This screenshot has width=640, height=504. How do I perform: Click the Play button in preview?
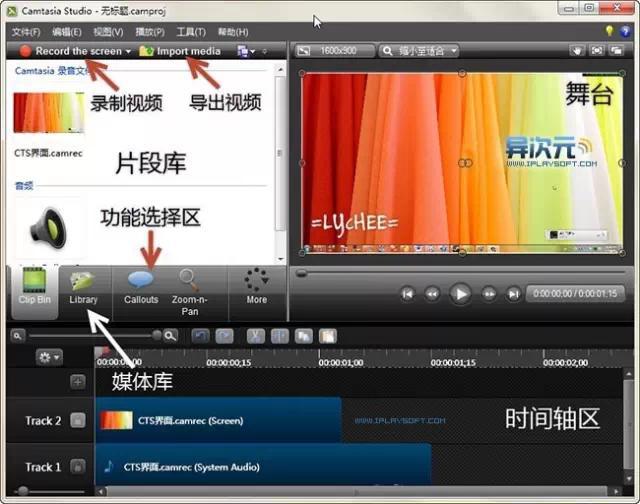click(x=460, y=294)
